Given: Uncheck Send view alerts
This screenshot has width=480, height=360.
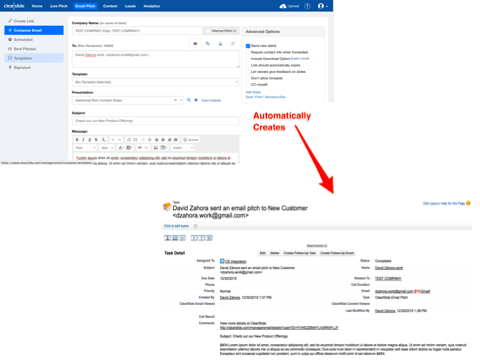Looking at the screenshot, I should [248, 46].
